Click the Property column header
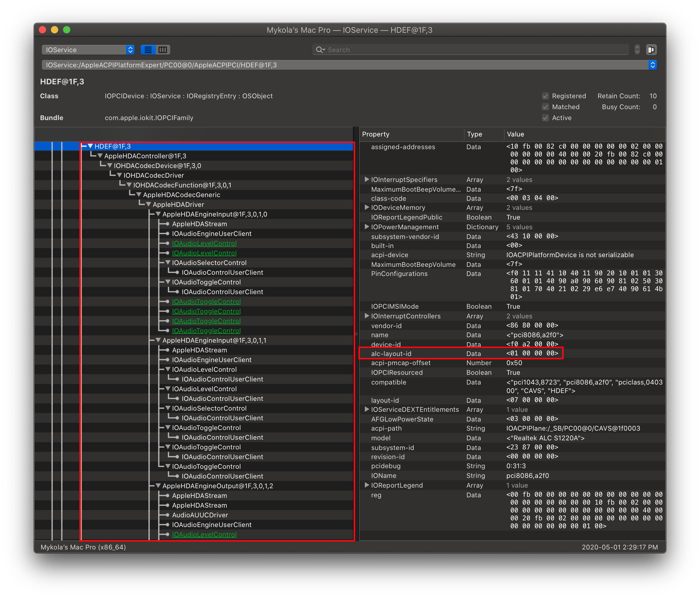 point(376,134)
